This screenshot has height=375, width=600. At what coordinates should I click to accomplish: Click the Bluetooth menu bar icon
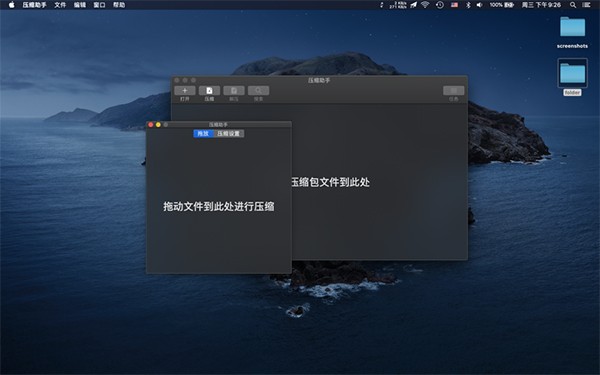pyautogui.click(x=468, y=5)
